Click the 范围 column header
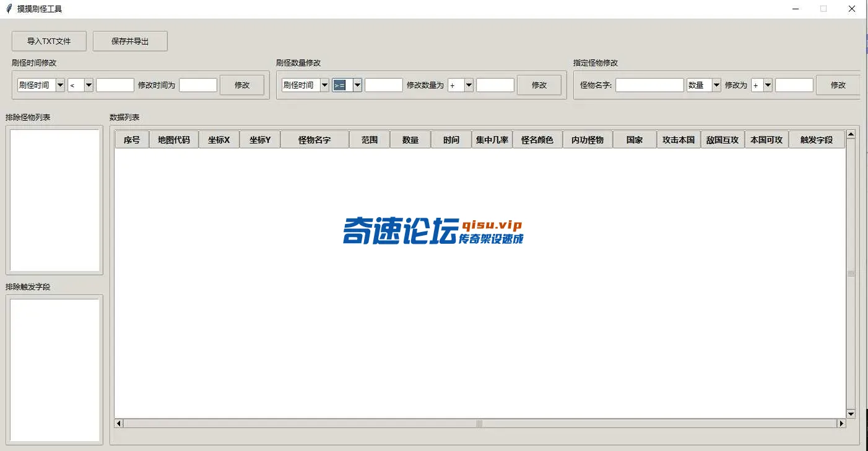The width and height of the screenshot is (868, 451). (x=370, y=140)
